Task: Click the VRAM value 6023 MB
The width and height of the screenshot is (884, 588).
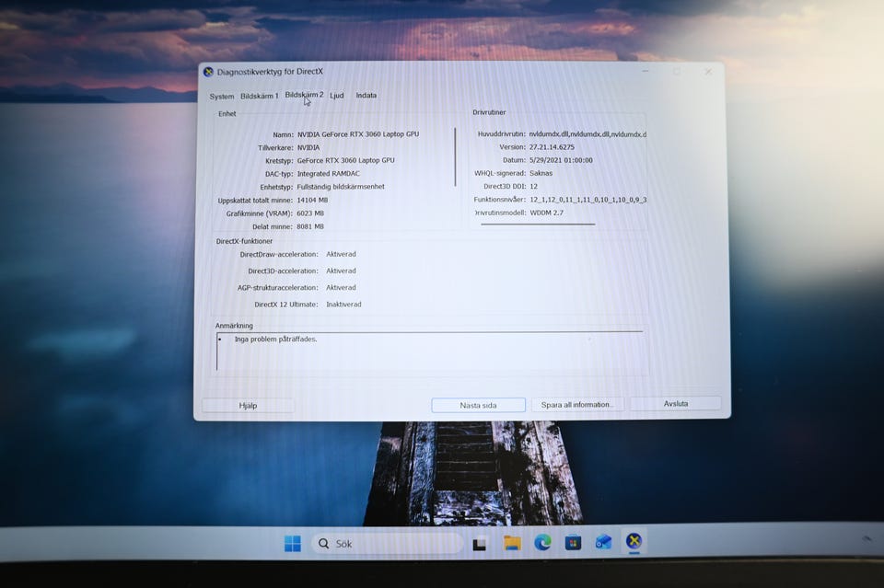Action: pos(310,213)
